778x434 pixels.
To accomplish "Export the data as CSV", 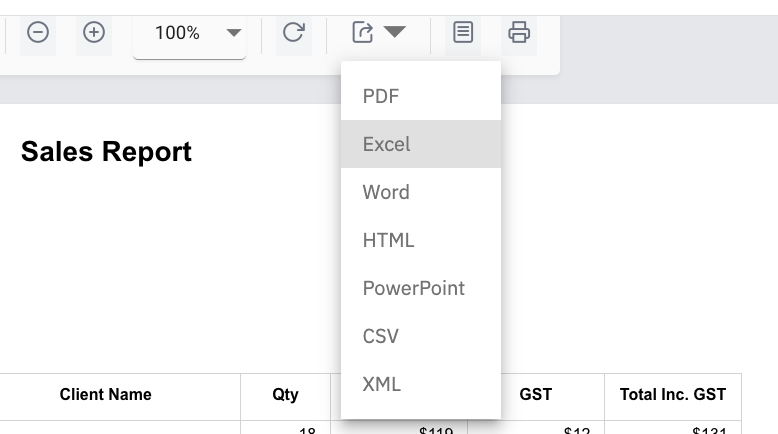I will pos(381,336).
